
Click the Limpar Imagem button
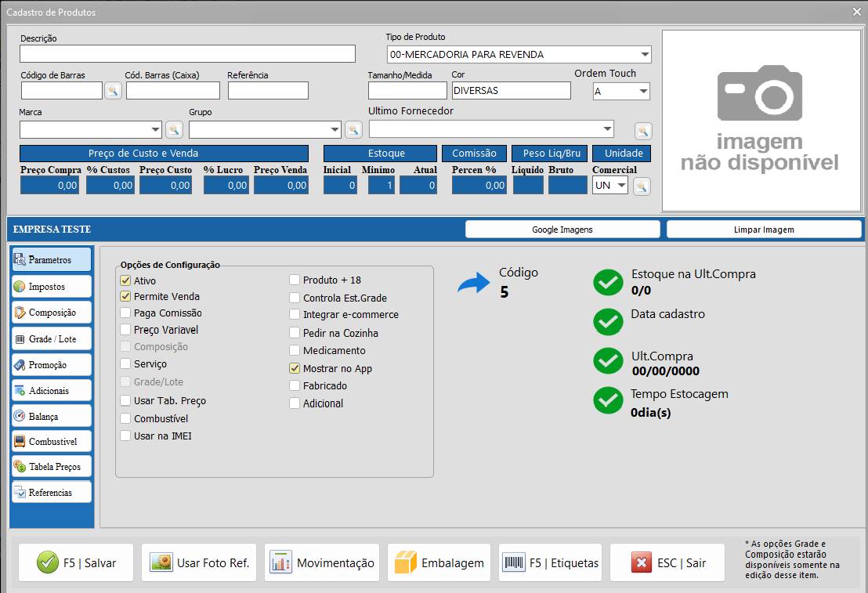[764, 230]
